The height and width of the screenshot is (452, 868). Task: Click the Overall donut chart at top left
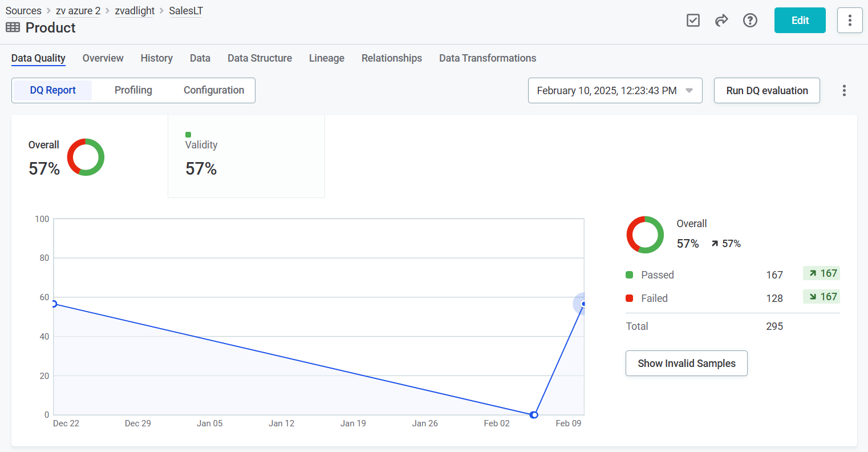click(86, 157)
